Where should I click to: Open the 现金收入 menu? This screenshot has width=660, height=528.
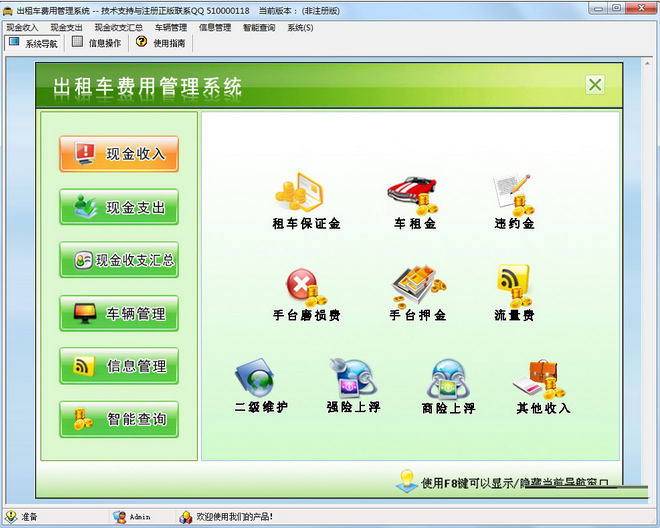tap(22, 28)
